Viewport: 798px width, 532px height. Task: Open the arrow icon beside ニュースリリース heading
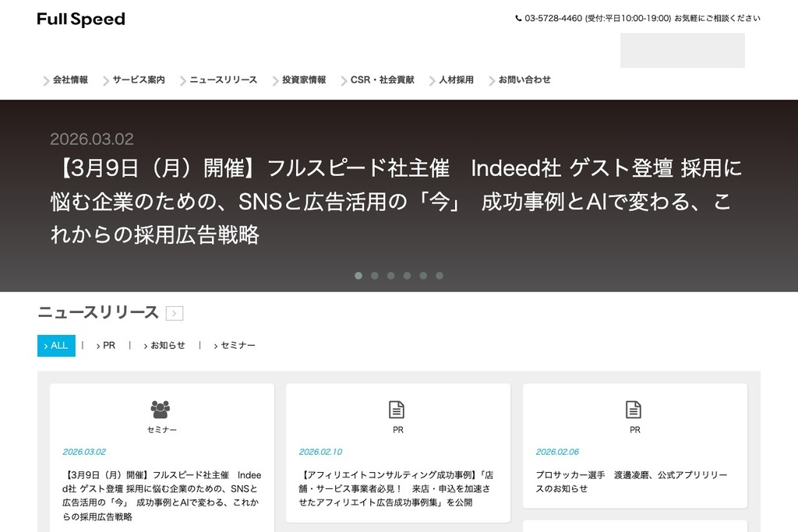(175, 312)
